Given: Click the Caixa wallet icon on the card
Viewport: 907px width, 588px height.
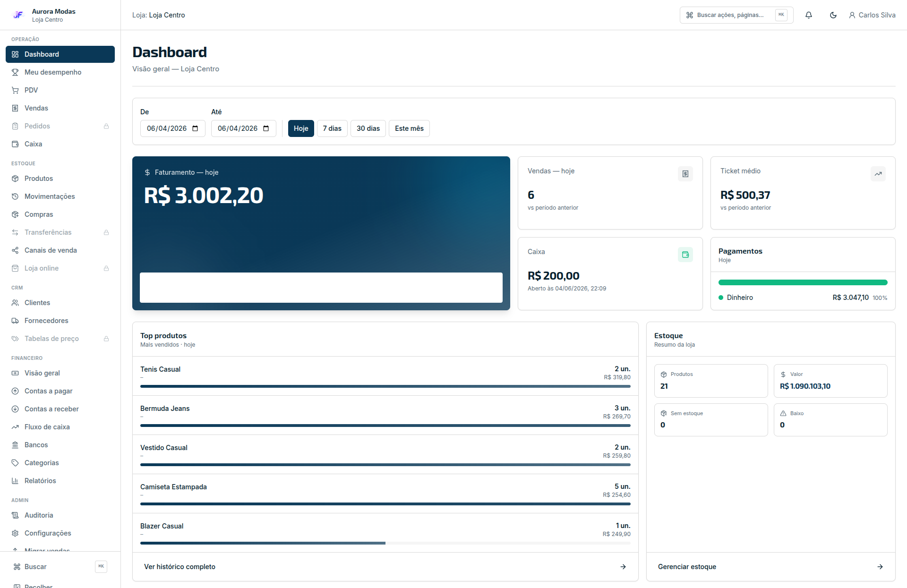Looking at the screenshot, I should (685, 255).
